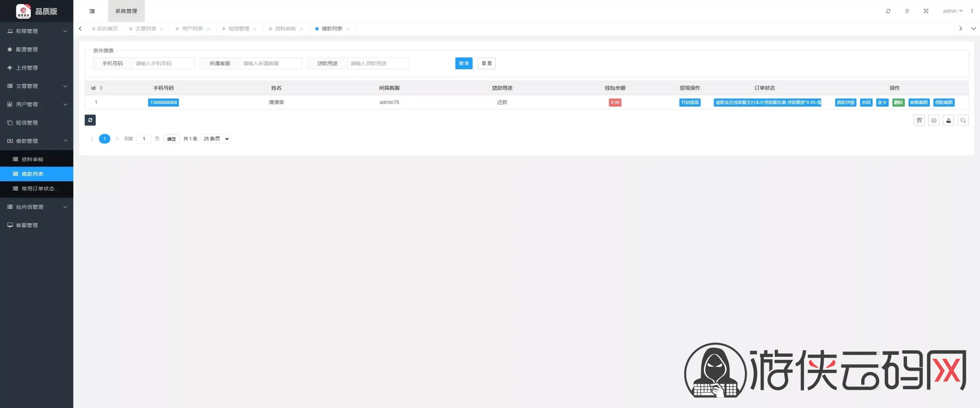Click the export table icon
This screenshot has width=980, height=408.
click(948, 120)
